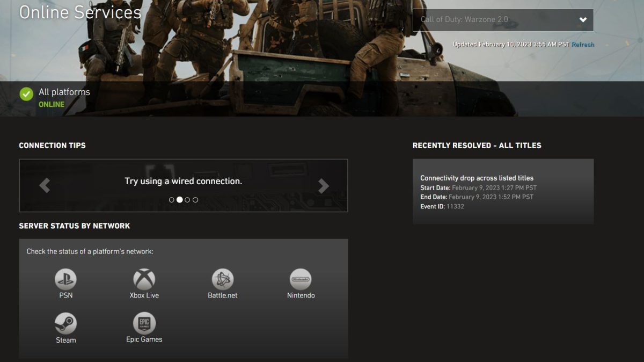Show the next connection tip arrow
Screen dimensions: 644x362
(x=323, y=185)
